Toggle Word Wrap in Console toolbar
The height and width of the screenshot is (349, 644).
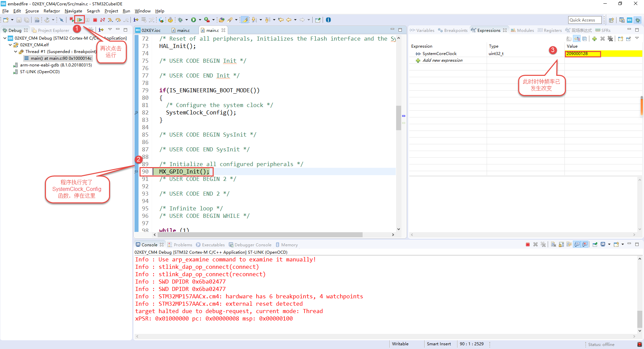569,244
